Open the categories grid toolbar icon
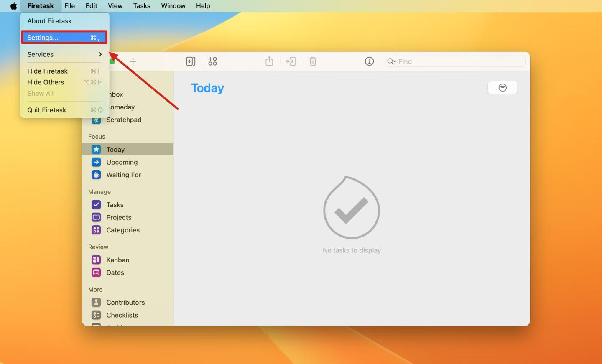The width and height of the screenshot is (602, 364). pyautogui.click(x=212, y=61)
